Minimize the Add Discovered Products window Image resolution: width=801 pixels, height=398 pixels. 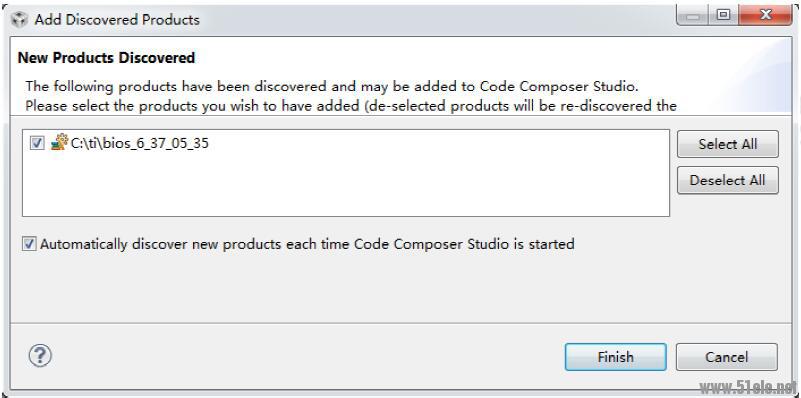click(x=693, y=16)
